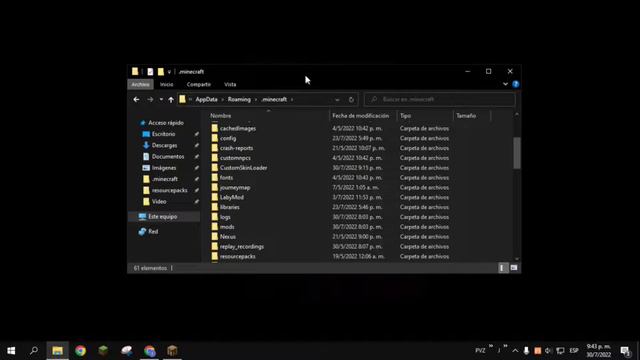The height and width of the screenshot is (360, 640).
Task: Select the customnpcs folder
Action: 235,158
